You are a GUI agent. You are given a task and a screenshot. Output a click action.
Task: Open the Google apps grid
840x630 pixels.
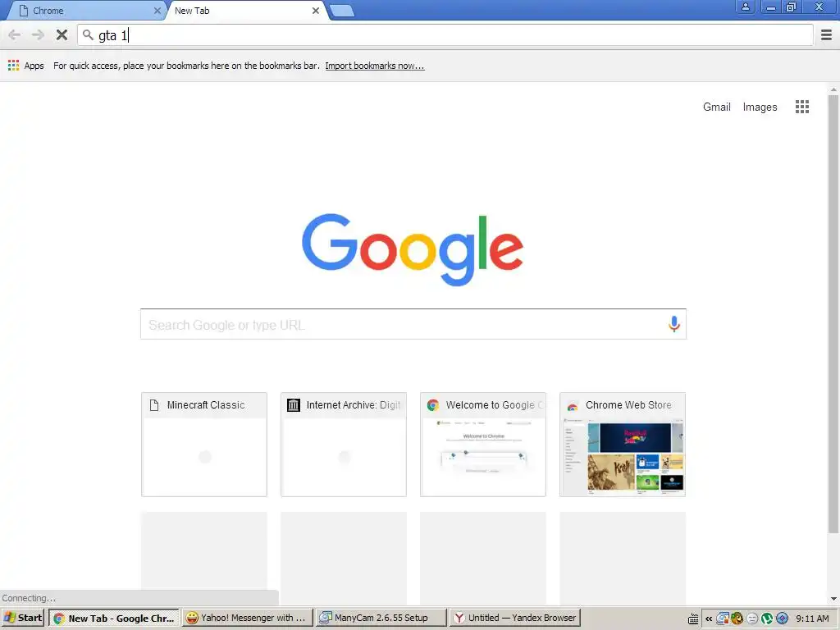(x=802, y=107)
